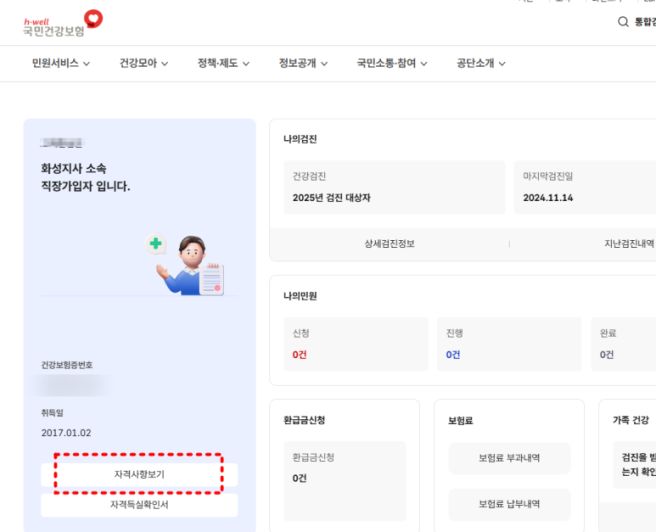The image size is (656, 532).
Task: Click the 취득일 2017.01.02 date
Action: point(66,433)
